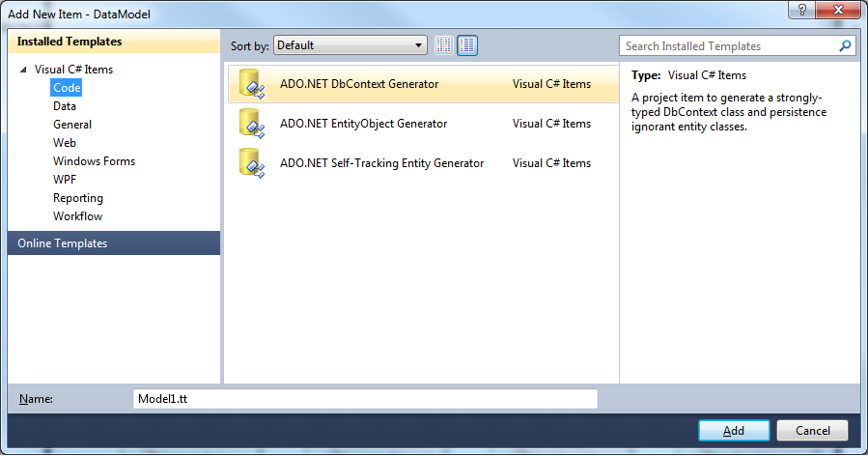Image resolution: width=868 pixels, height=456 pixels.
Task: Select the WPF category
Action: point(65,180)
